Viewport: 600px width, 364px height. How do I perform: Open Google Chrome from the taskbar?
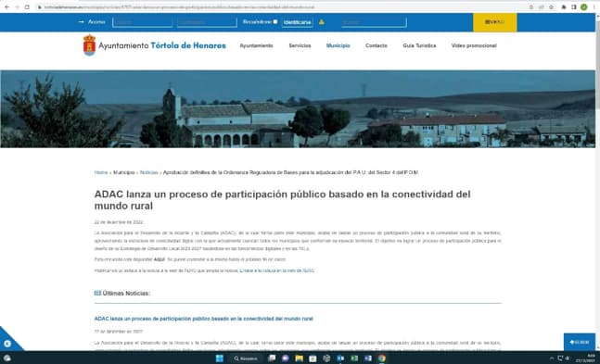[381, 358]
